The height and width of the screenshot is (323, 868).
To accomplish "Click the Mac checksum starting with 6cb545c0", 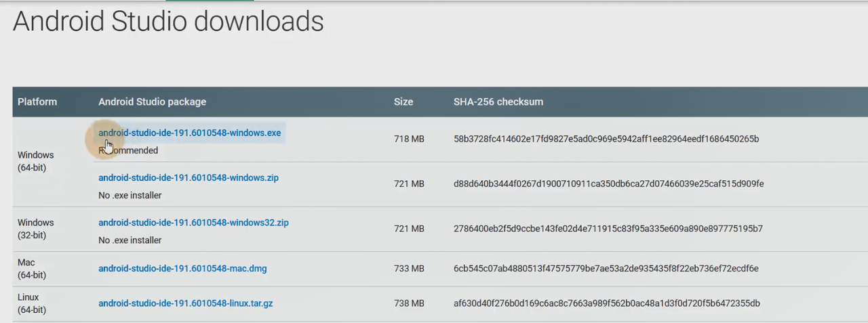I will tap(606, 268).
